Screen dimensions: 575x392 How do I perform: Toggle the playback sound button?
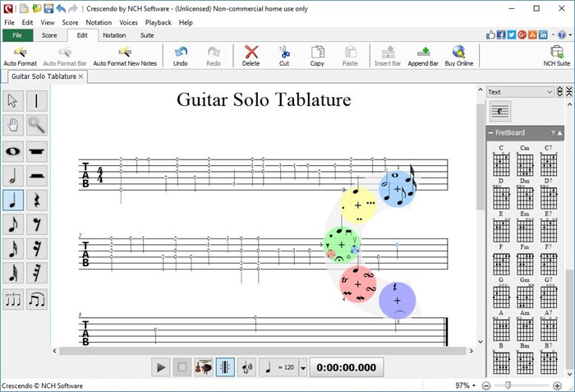(246, 367)
